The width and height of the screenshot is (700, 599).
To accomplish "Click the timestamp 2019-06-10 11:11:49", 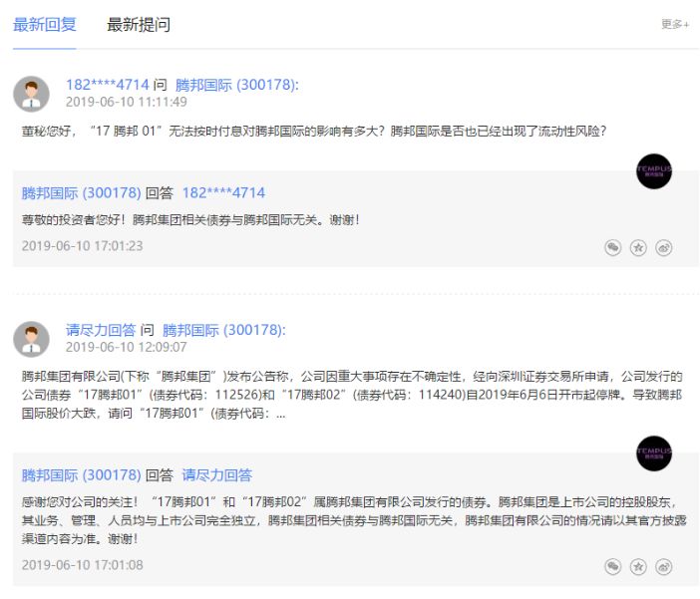I will pyautogui.click(x=127, y=102).
